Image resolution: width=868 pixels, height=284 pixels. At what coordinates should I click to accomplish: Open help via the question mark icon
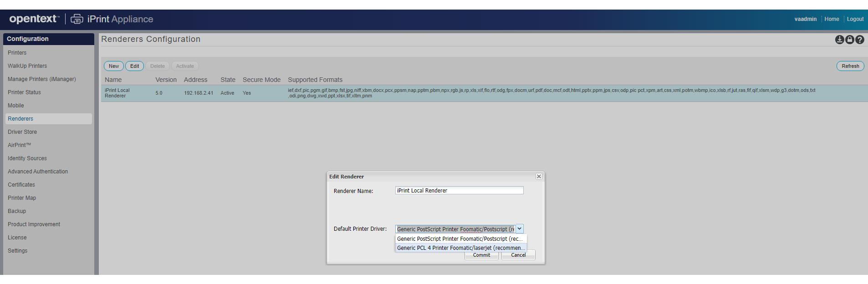[860, 40]
